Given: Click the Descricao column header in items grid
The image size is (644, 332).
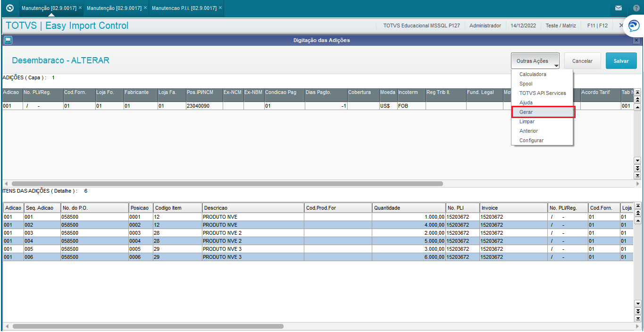Looking at the screenshot, I should (253, 208).
